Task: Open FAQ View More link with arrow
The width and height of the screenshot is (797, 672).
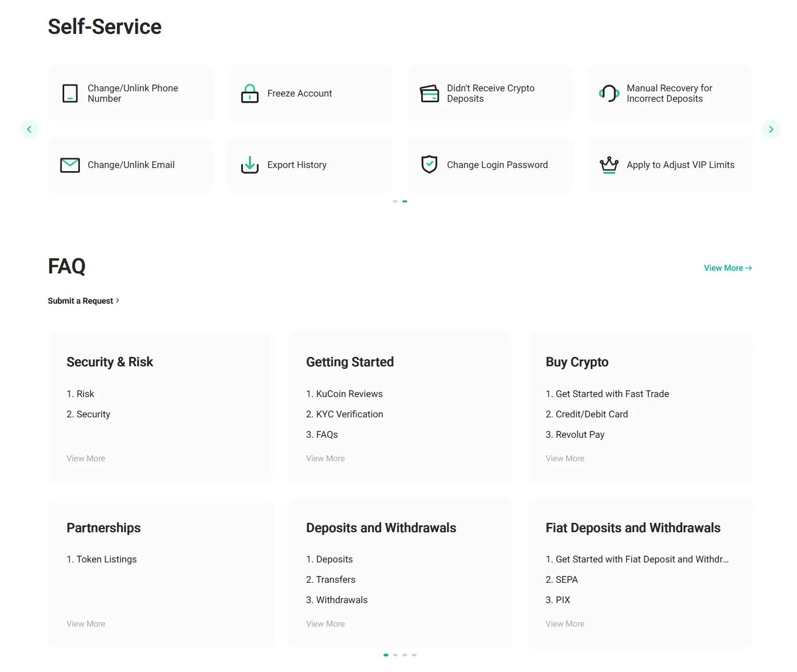Action: pyautogui.click(x=728, y=268)
